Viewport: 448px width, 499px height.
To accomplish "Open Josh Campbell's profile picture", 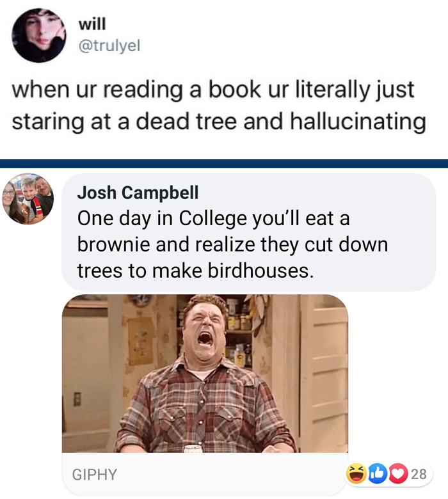I will (28, 199).
